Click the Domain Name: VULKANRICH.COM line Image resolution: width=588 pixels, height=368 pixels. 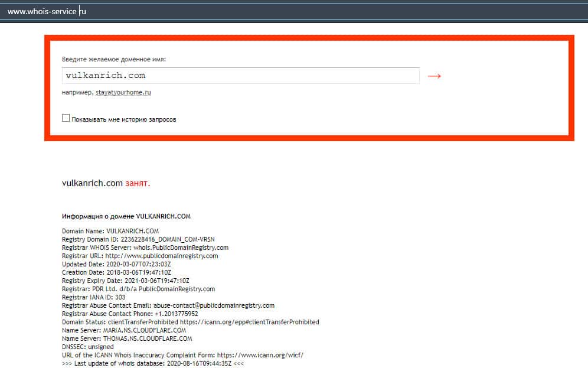click(110, 231)
